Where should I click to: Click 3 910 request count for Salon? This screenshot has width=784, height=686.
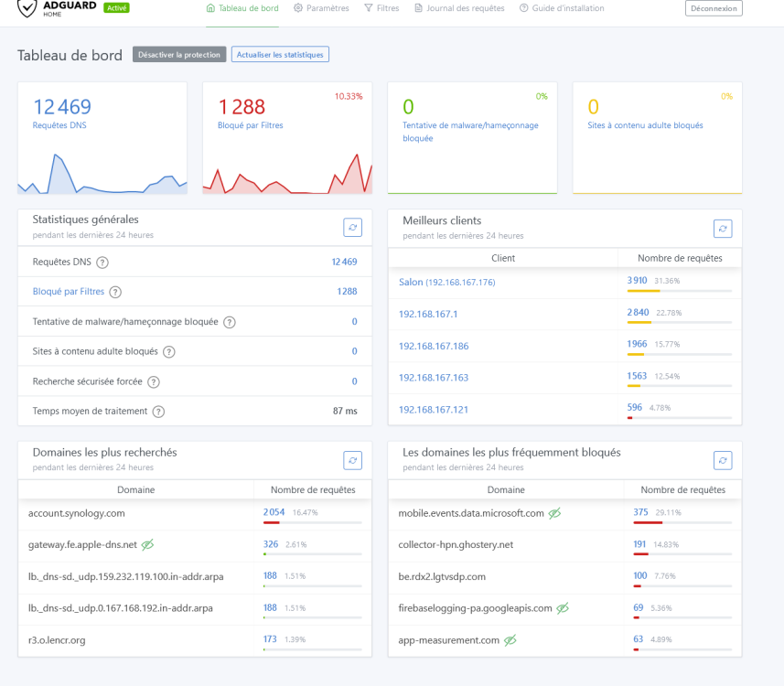point(637,281)
